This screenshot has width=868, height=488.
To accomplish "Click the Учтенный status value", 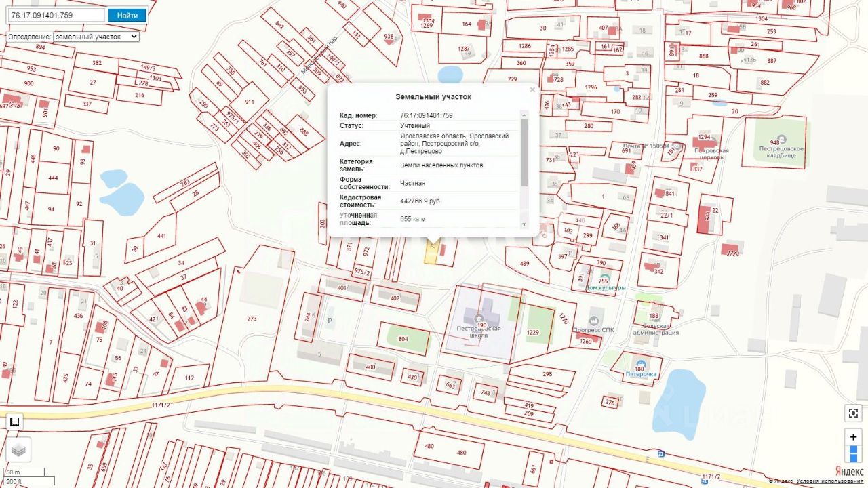I will point(415,125).
